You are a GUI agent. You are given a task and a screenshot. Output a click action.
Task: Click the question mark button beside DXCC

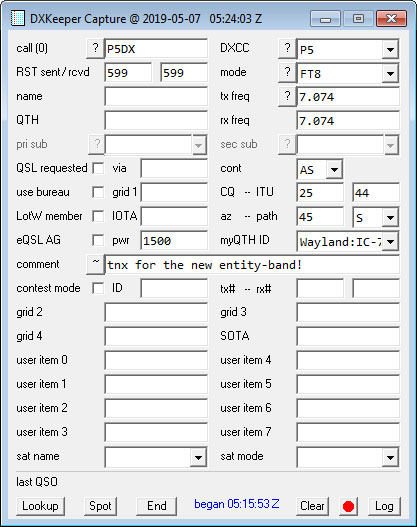coord(287,49)
